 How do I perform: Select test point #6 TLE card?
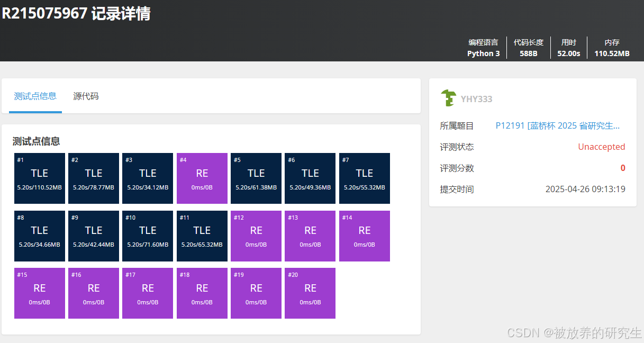point(310,178)
